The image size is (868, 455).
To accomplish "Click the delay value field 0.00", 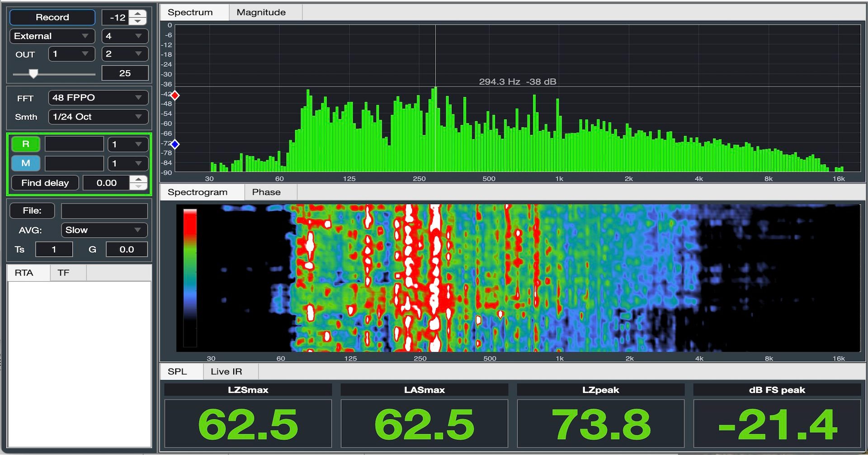I will tap(106, 183).
